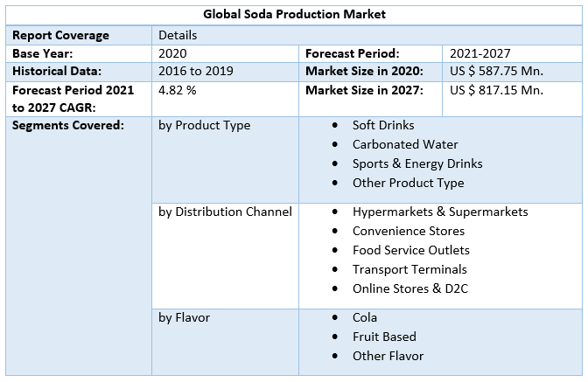This screenshot has height=382, width=588.
Task: Select the Report Coverage header cell
Action: coord(60,36)
